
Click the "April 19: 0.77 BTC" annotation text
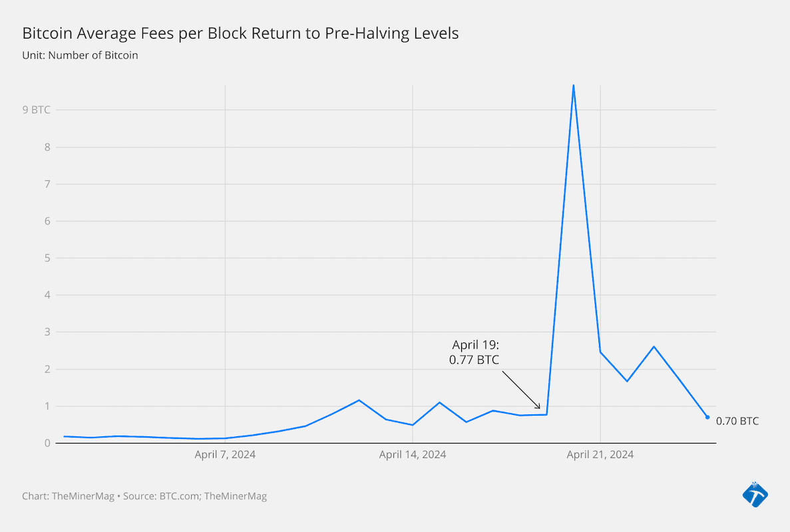coord(475,352)
